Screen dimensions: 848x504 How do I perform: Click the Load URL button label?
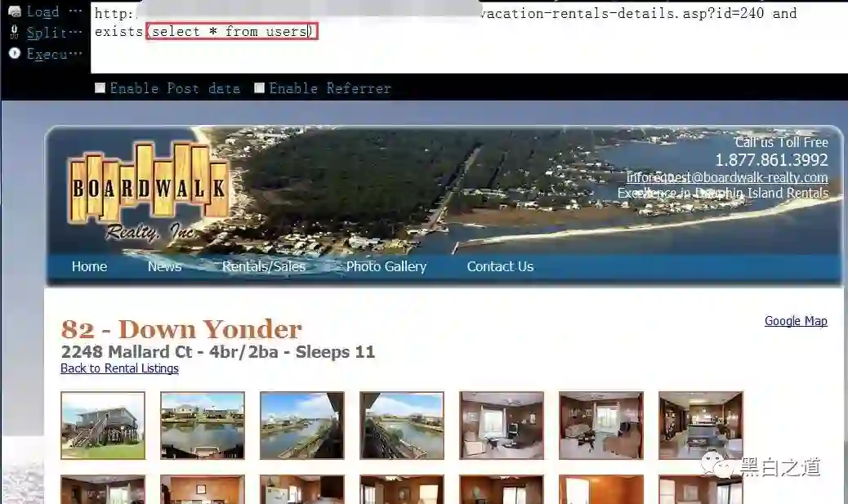pos(54,11)
